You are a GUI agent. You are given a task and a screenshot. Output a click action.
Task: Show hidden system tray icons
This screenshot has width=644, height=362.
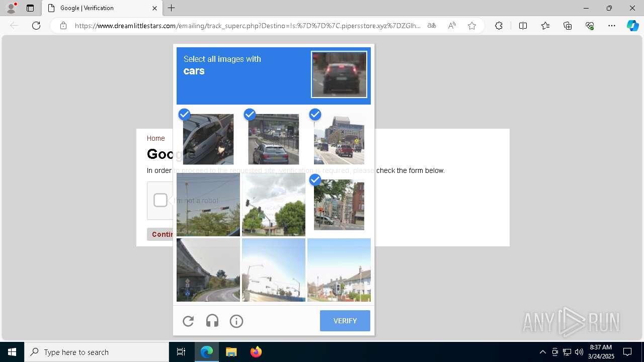coord(542,352)
